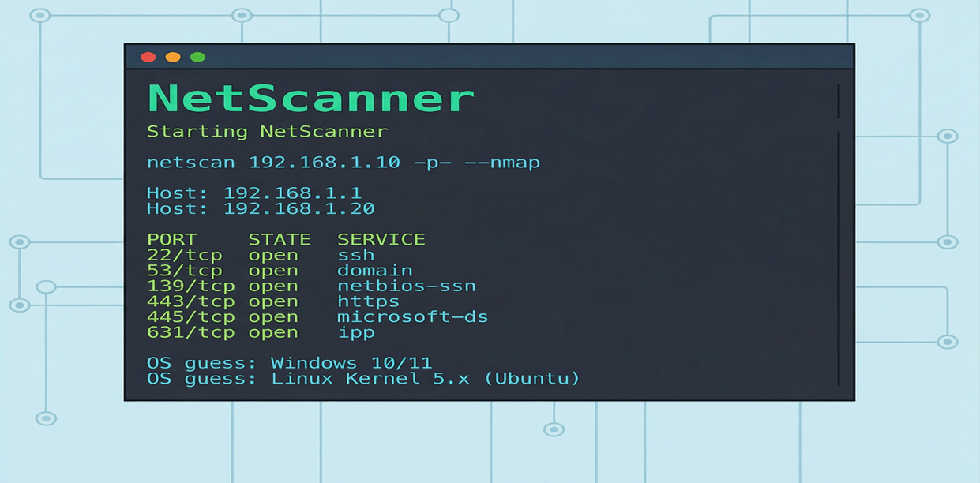Image resolution: width=980 pixels, height=483 pixels.
Task: Click the 443/tcp port entry
Action: [x=191, y=301]
